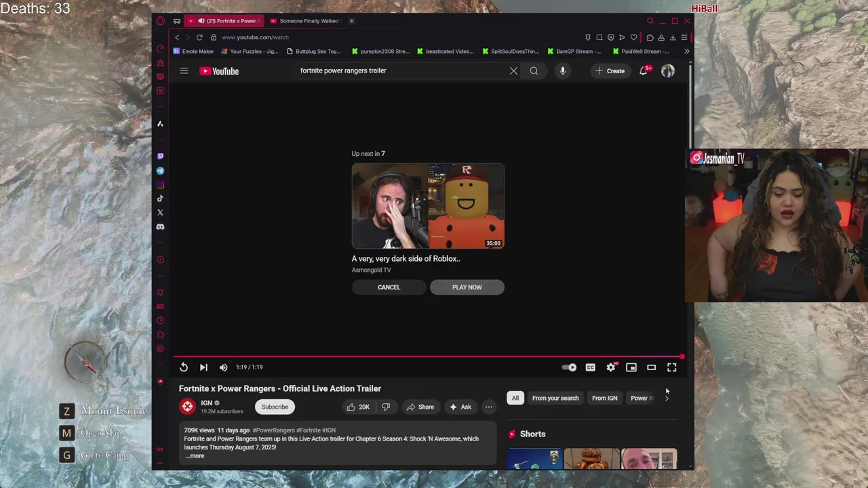Open Twitch in the Opera sidebar

pyautogui.click(x=160, y=157)
